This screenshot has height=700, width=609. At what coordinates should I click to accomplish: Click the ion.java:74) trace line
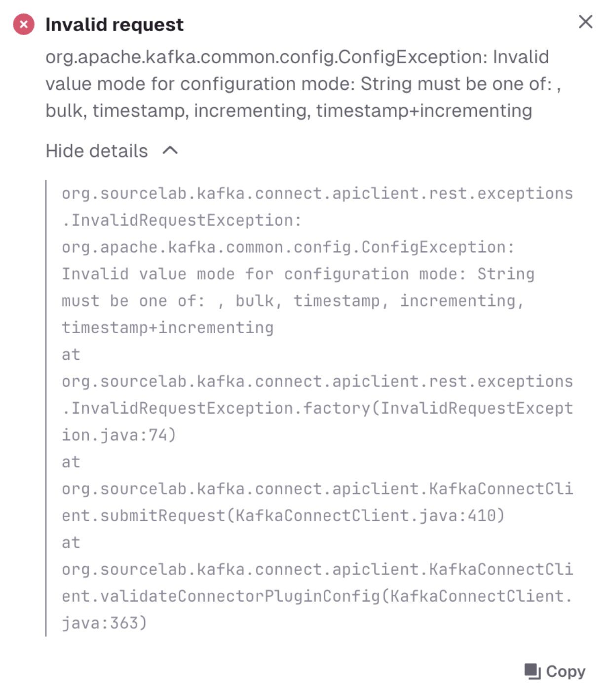(118, 435)
